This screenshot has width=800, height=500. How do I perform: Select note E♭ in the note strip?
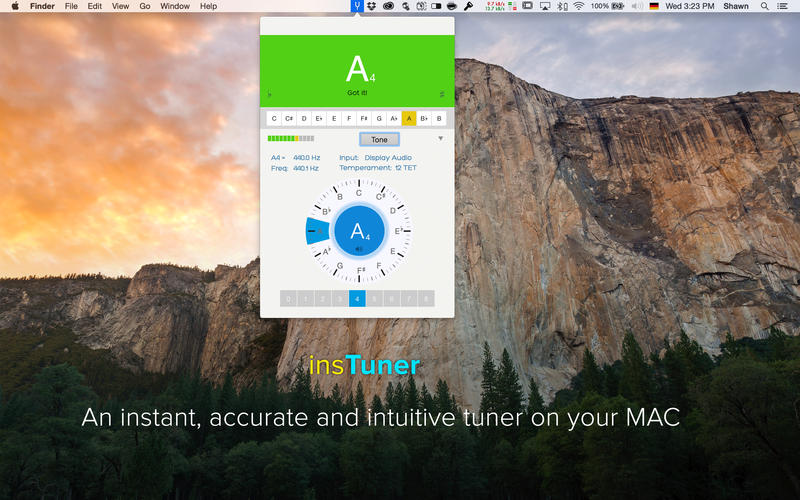click(x=319, y=118)
